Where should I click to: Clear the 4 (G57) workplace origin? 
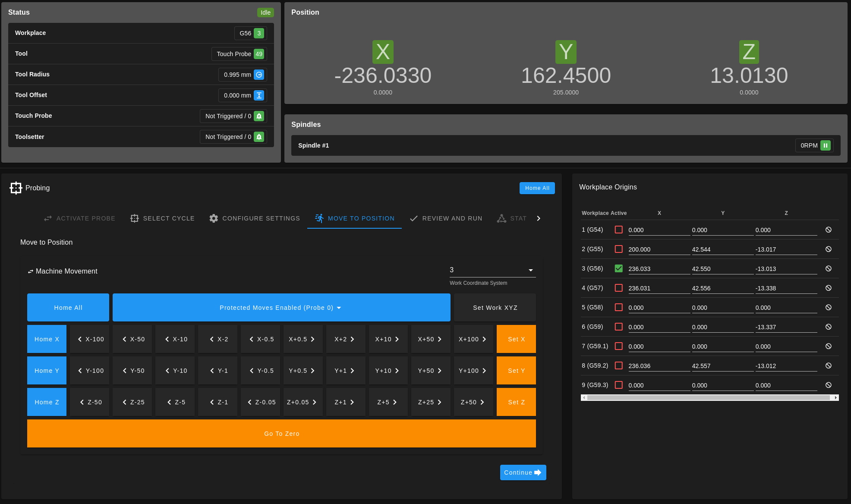click(x=829, y=288)
